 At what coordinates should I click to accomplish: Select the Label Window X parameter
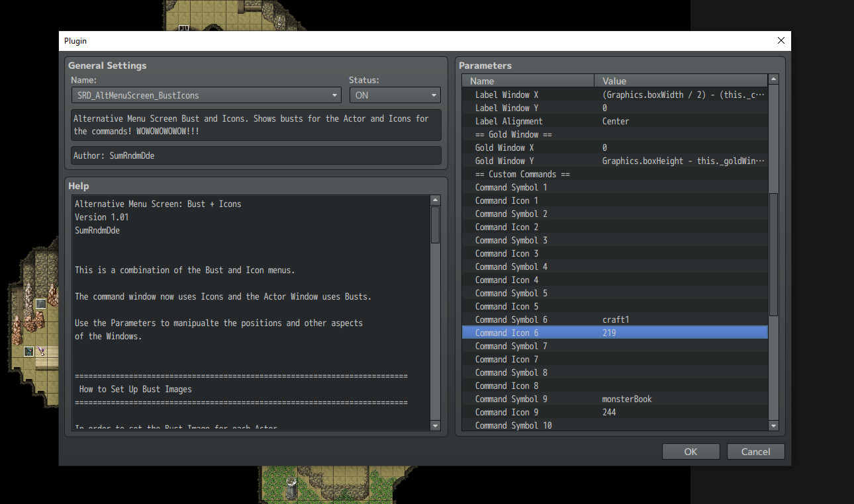pyautogui.click(x=615, y=95)
